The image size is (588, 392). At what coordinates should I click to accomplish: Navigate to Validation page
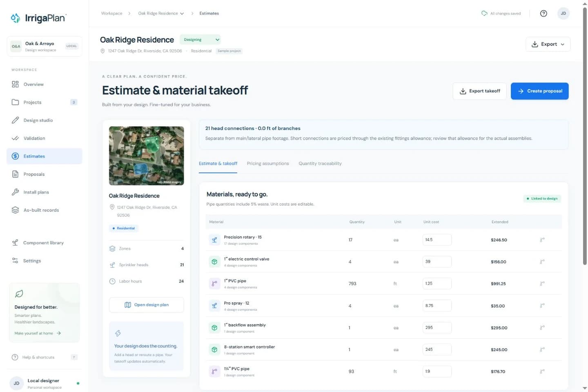(45, 138)
